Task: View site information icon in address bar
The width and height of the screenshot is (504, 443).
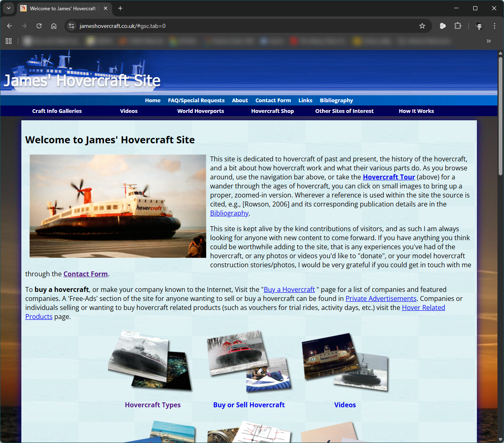Action: click(x=71, y=26)
